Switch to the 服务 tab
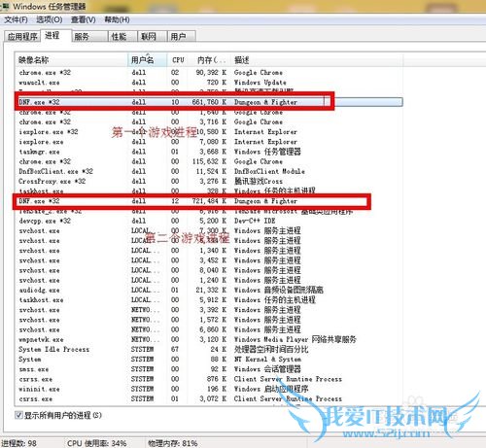Viewport: 486px width, 448px height. click(x=89, y=37)
